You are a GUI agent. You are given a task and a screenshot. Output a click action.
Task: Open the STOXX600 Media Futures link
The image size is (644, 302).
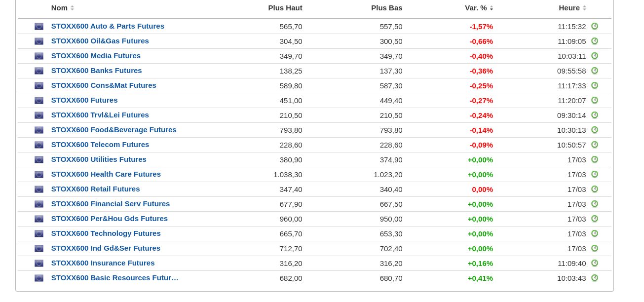pos(96,56)
